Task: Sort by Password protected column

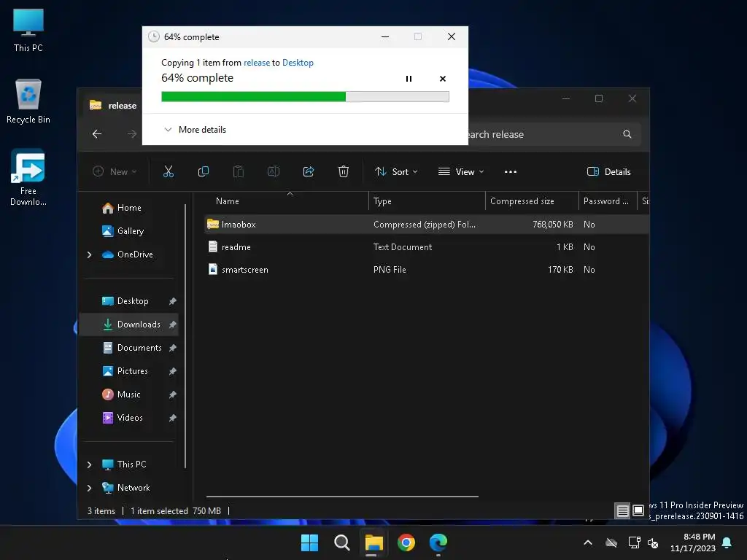Action: pyautogui.click(x=608, y=201)
